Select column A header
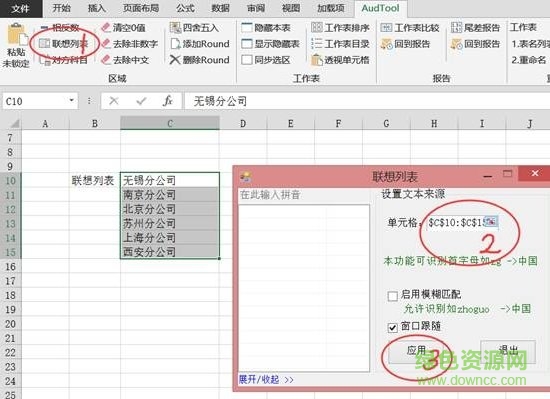 45,123
